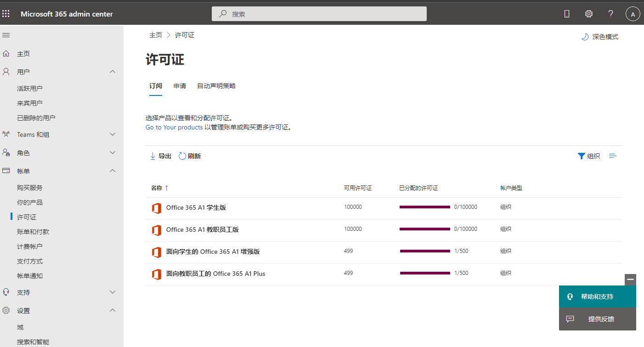
Task: Click the 设置 gear icon in sidebar
Action: [6, 310]
